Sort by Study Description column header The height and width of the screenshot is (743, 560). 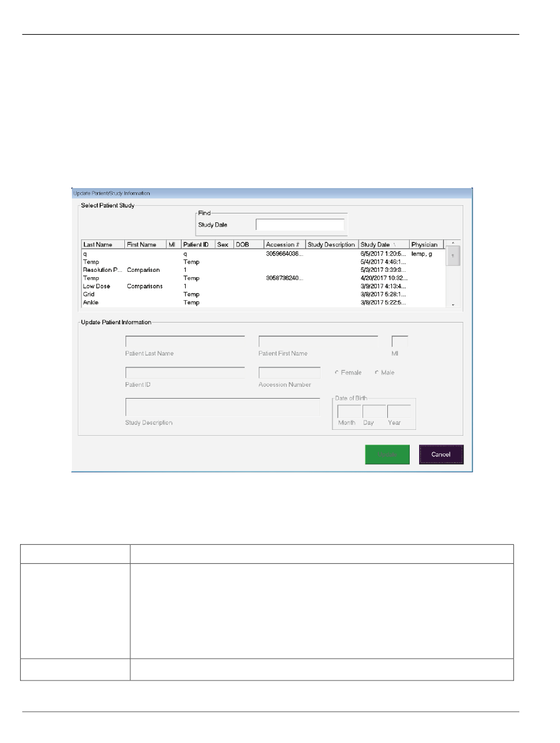pyautogui.click(x=332, y=244)
